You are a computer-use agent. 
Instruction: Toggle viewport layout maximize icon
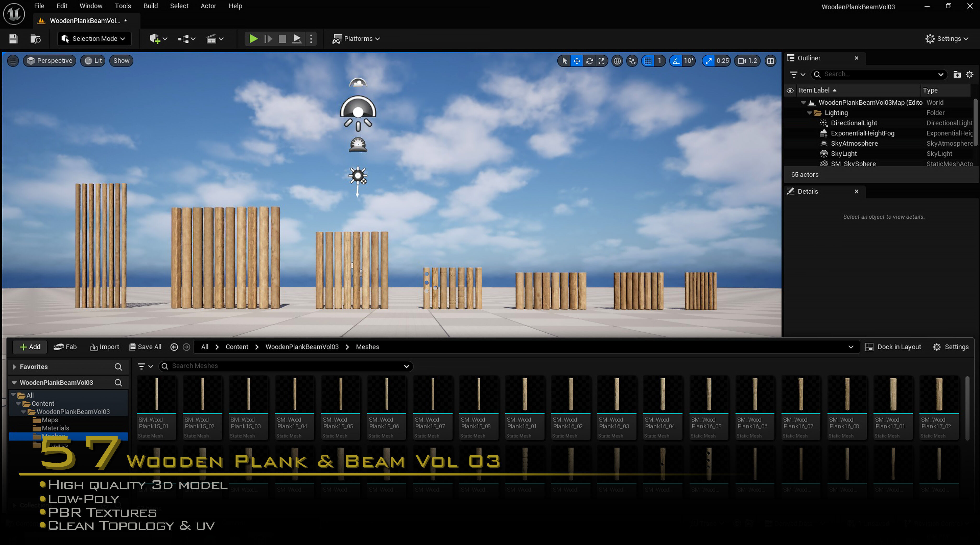tap(770, 61)
